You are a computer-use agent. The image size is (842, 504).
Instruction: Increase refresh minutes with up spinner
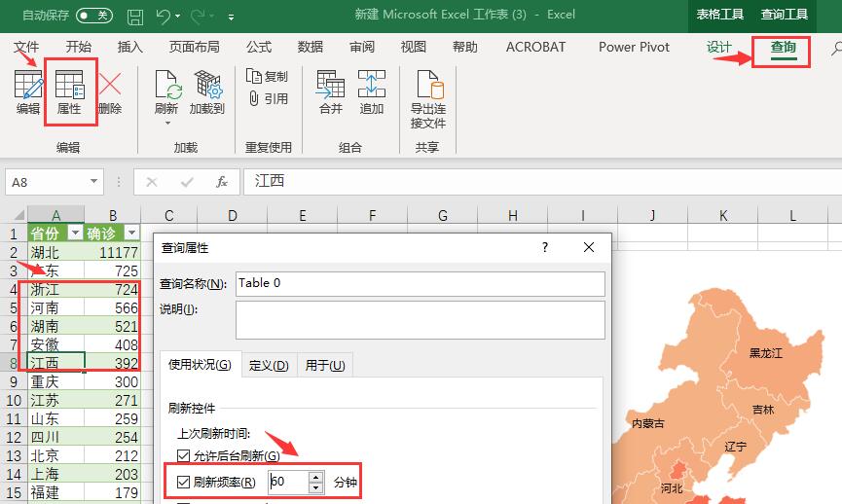pyautogui.click(x=315, y=477)
